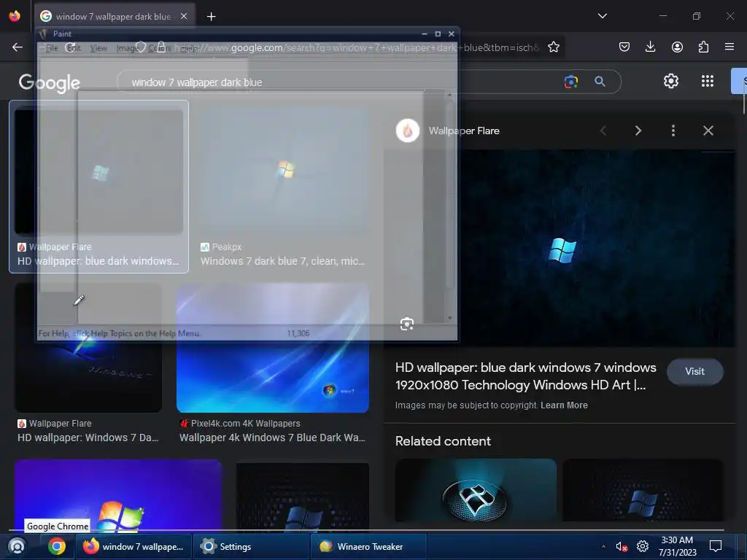Open Wallpaper Flare blue dark windows result card
This screenshot has height=560, width=747.
[x=99, y=187]
